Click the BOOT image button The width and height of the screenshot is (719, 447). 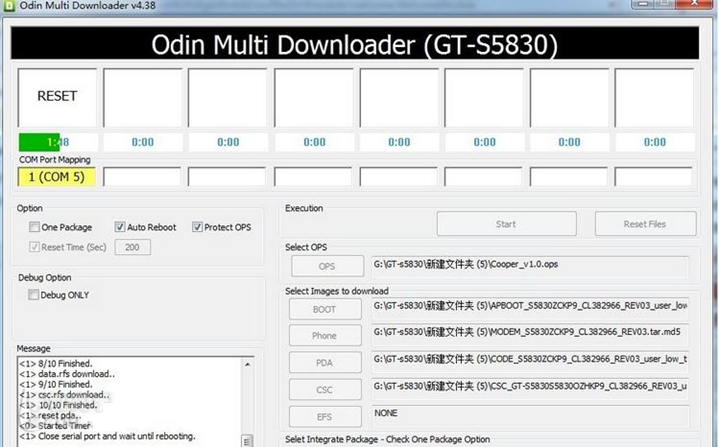pos(325,309)
